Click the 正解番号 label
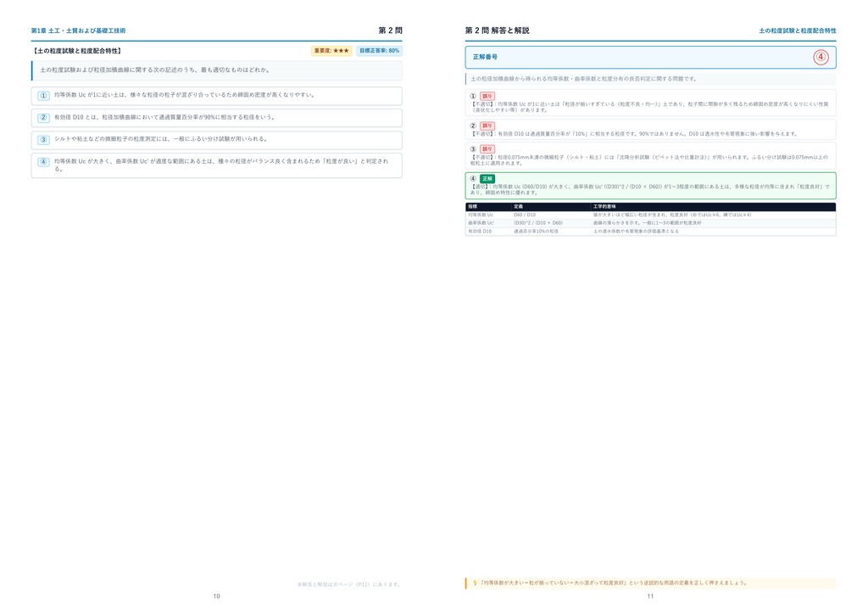The height and width of the screenshot is (614, 868). point(485,57)
